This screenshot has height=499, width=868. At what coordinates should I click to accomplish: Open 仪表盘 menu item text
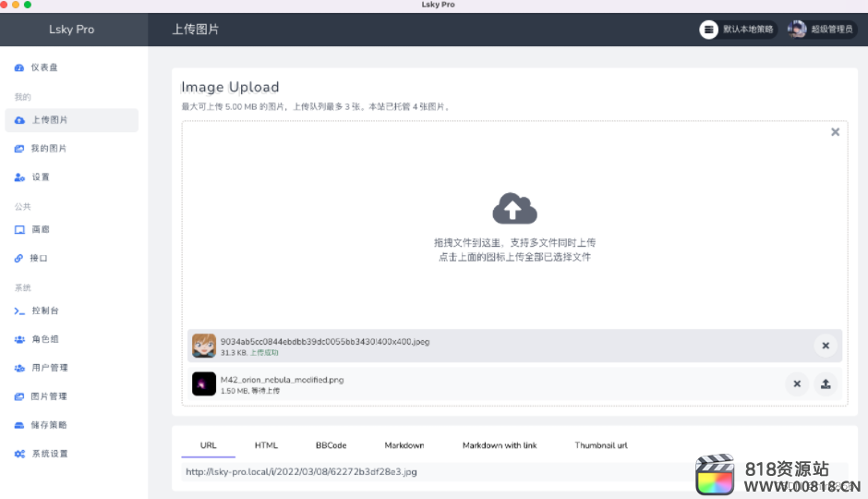tap(44, 67)
